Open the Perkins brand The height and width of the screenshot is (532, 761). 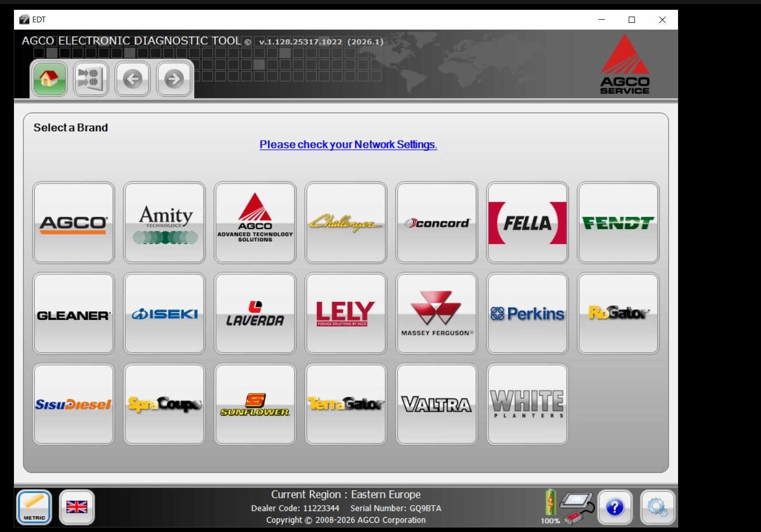tap(528, 314)
